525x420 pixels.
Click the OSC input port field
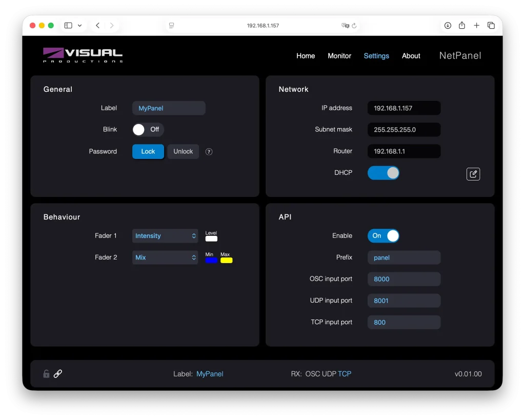403,279
